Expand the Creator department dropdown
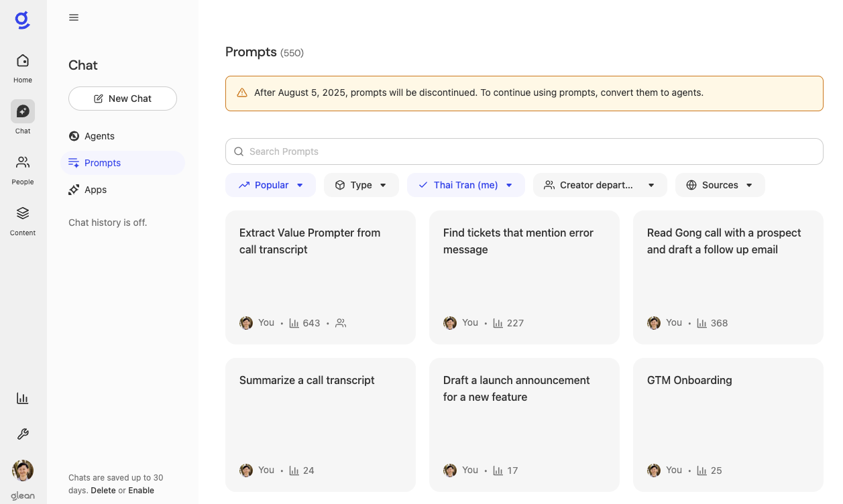This screenshot has height=504, width=843. click(600, 185)
